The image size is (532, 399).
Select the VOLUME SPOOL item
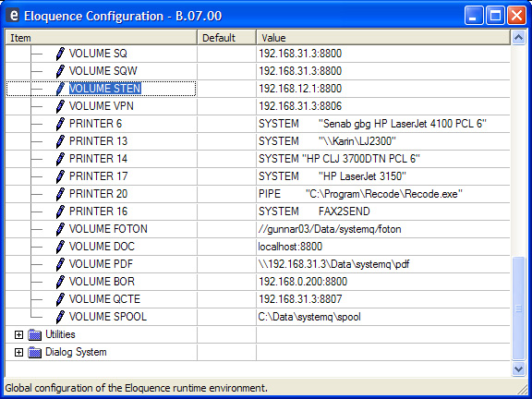coord(108,317)
